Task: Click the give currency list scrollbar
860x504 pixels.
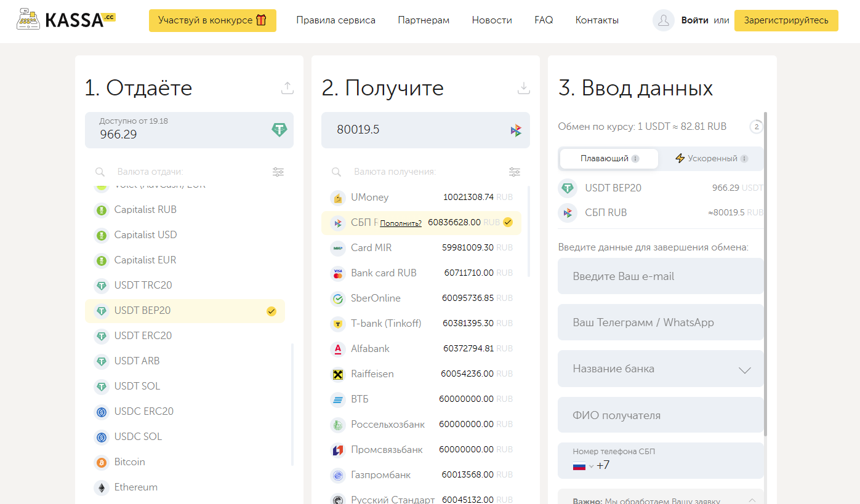Action: [292, 404]
